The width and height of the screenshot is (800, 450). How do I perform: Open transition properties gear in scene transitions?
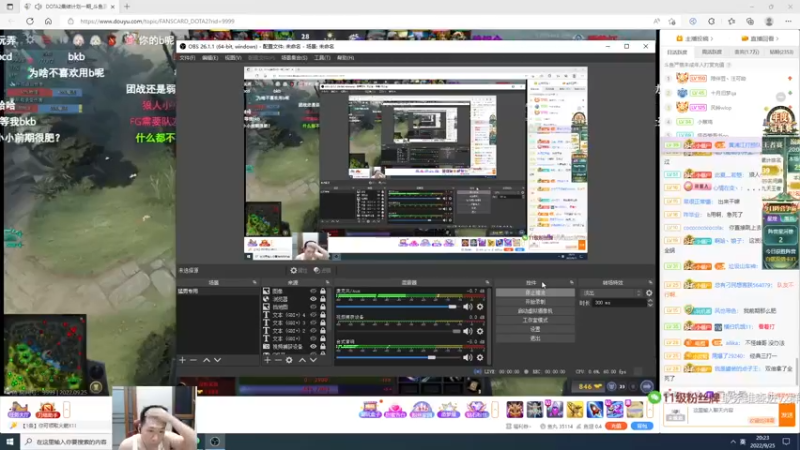click(649, 293)
